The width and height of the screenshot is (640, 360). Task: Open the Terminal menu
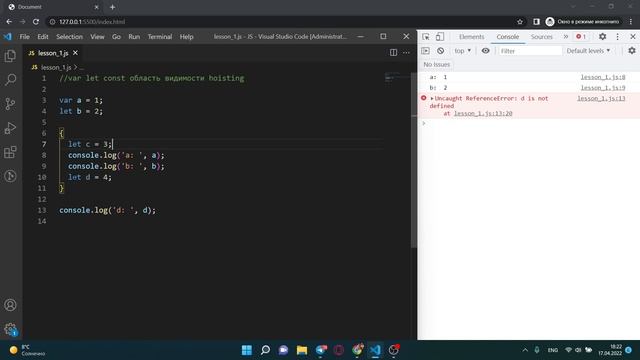tap(160, 37)
